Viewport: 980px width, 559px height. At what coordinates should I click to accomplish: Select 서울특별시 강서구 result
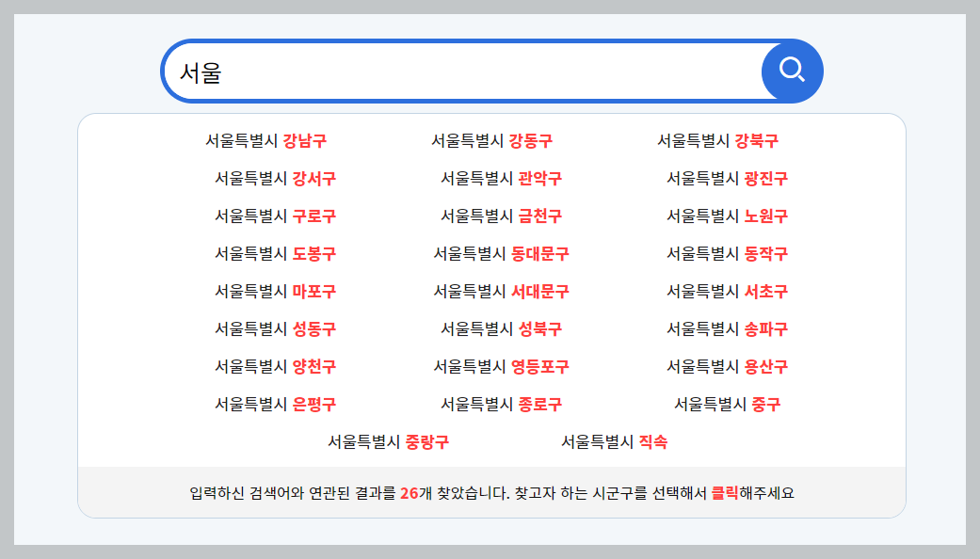(276, 179)
